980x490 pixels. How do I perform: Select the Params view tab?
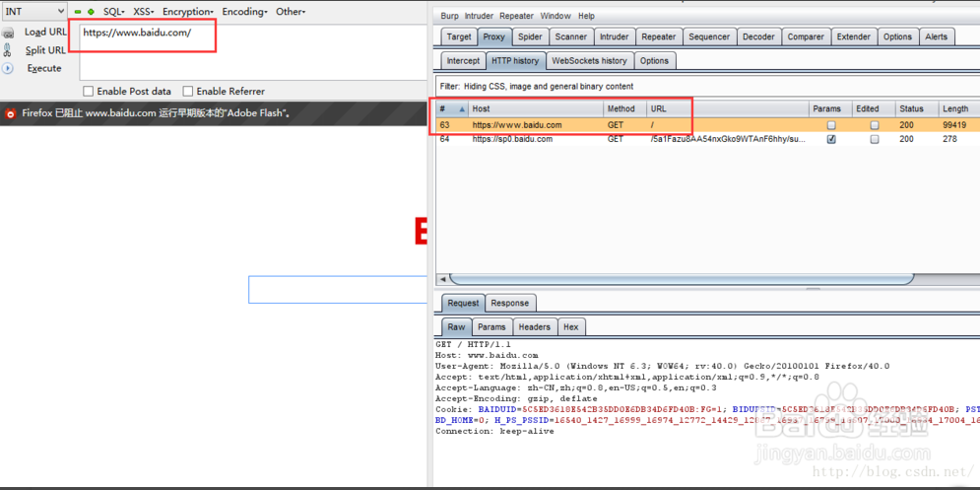pos(491,326)
